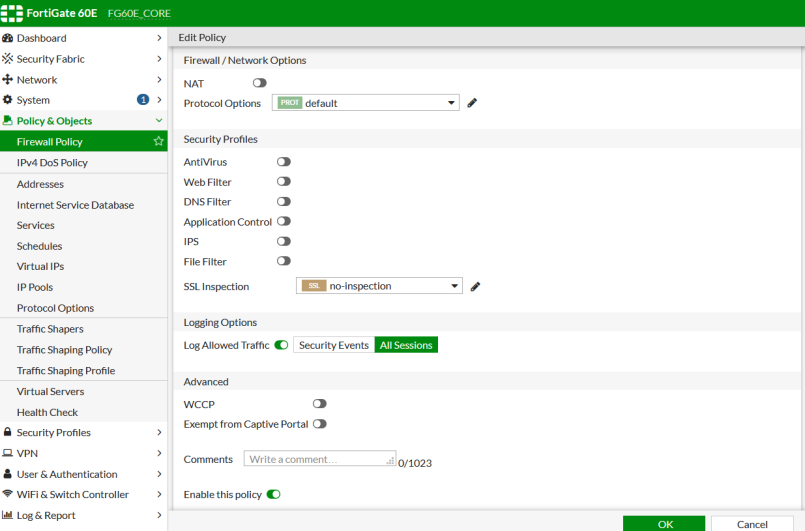Viewport: 805px width, 531px height.
Task: Expand the Log & Report chevron
Action: 159,515
